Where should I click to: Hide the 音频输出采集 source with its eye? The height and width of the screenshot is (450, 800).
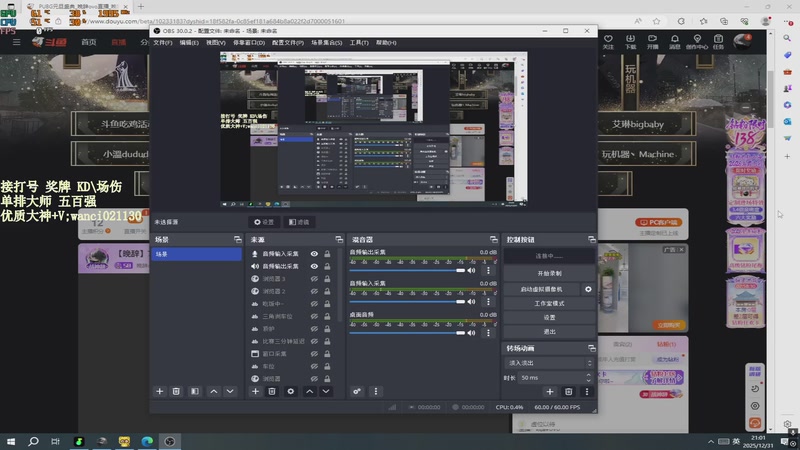click(x=314, y=266)
